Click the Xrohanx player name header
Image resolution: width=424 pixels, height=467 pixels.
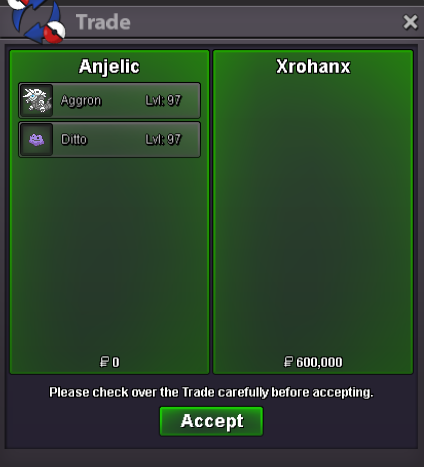coord(313,66)
